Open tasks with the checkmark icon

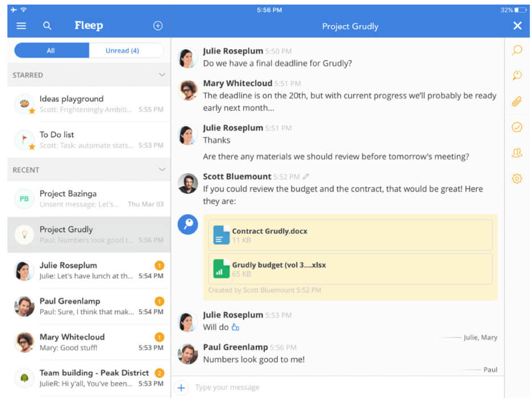tap(517, 127)
